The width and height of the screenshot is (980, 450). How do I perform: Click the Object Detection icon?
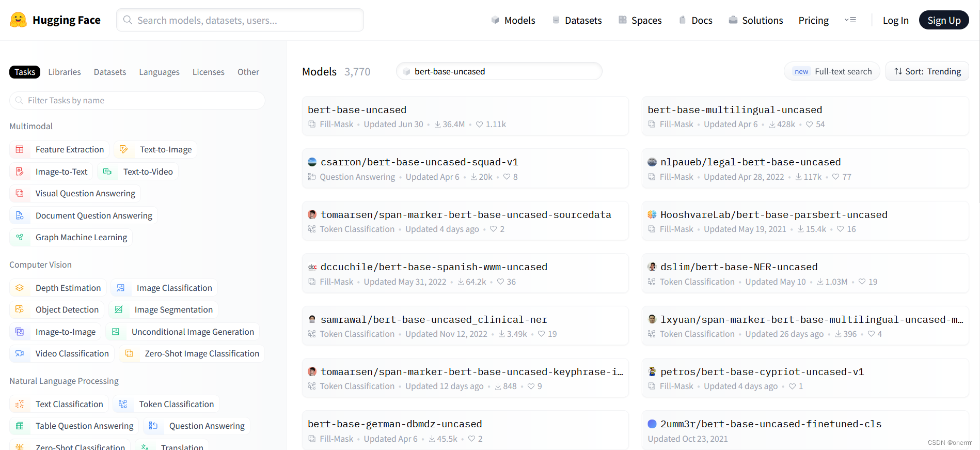click(20, 309)
